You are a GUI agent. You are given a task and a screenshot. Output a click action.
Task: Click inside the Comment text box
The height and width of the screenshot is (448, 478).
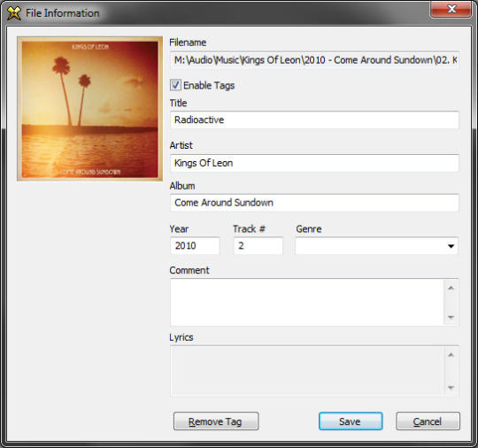(x=307, y=302)
